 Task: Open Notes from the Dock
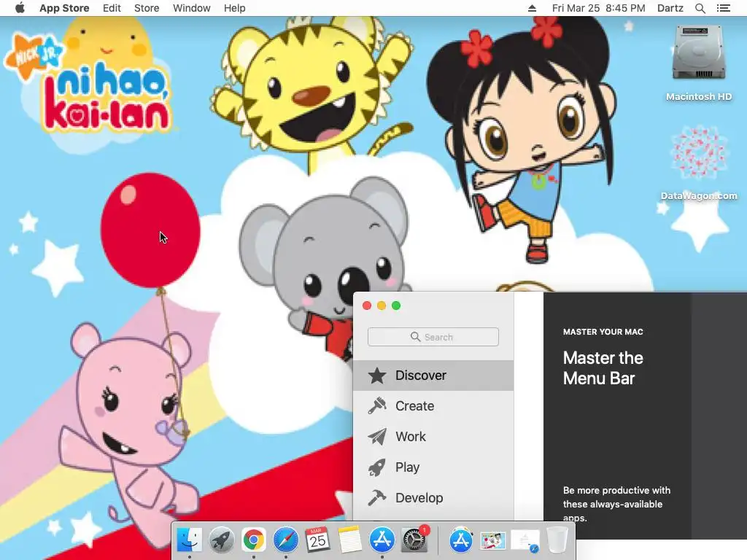tap(349, 540)
